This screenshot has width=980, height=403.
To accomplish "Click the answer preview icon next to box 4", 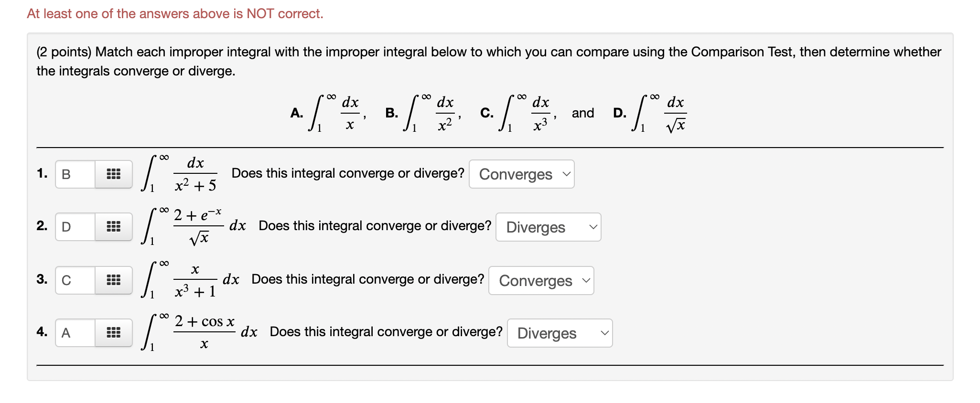I will [114, 333].
